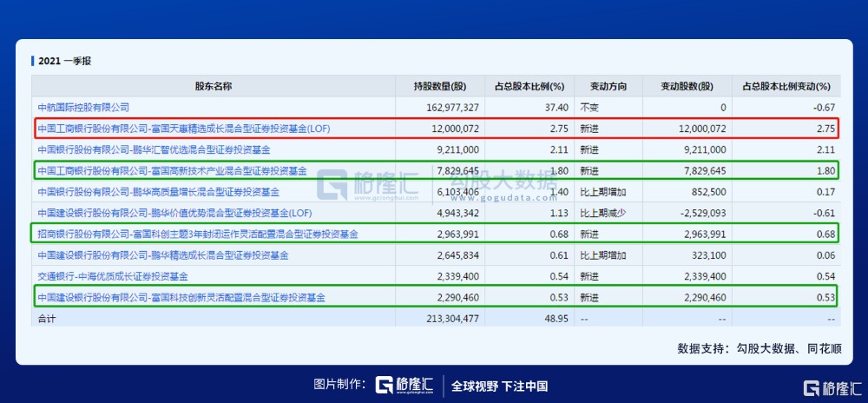Select 0.68 in the 占总股本比例变动 column
868x403 pixels.
tap(826, 235)
